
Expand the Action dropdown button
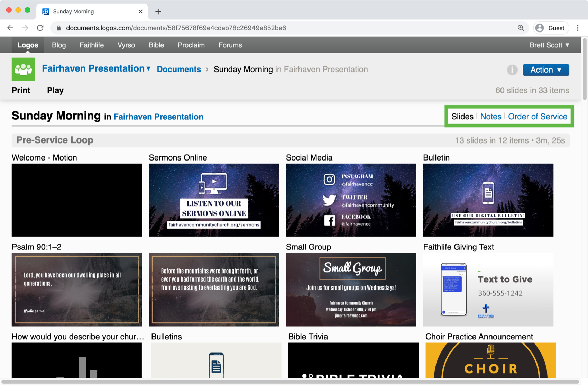click(x=546, y=70)
